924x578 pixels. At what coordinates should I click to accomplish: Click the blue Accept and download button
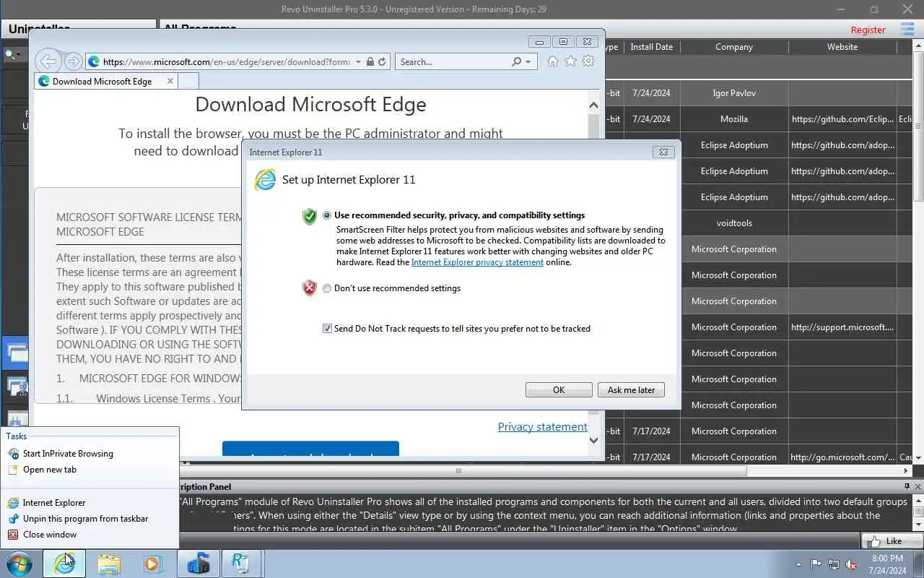310,449
